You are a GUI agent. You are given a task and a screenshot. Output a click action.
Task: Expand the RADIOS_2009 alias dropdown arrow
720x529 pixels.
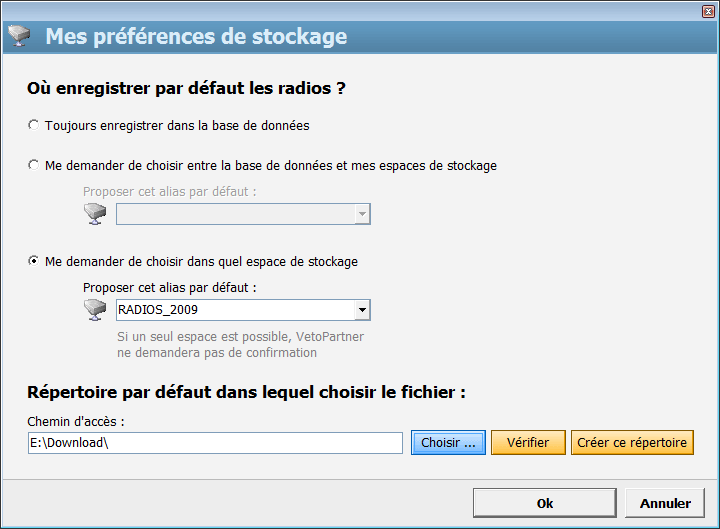pos(362,310)
